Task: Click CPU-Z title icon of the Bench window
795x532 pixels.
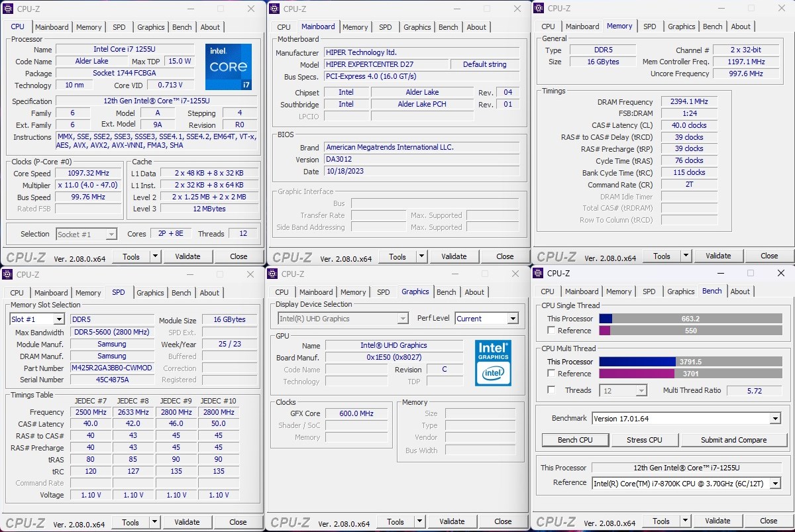Action: click(539, 273)
